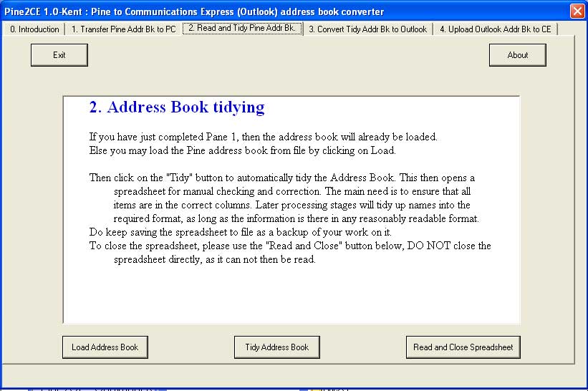Click the Pine2CE title bar text
The width and height of the screenshot is (588, 391).
[x=194, y=11]
